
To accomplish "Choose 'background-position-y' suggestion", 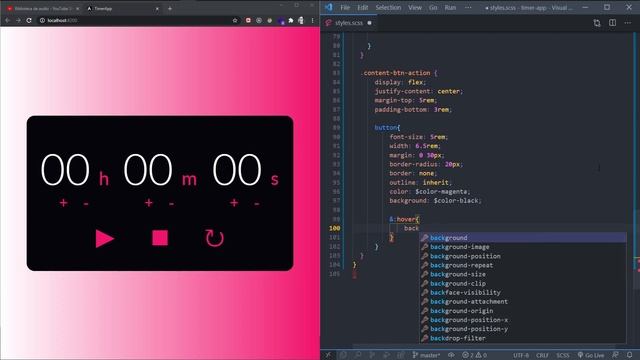I will coord(523,329).
